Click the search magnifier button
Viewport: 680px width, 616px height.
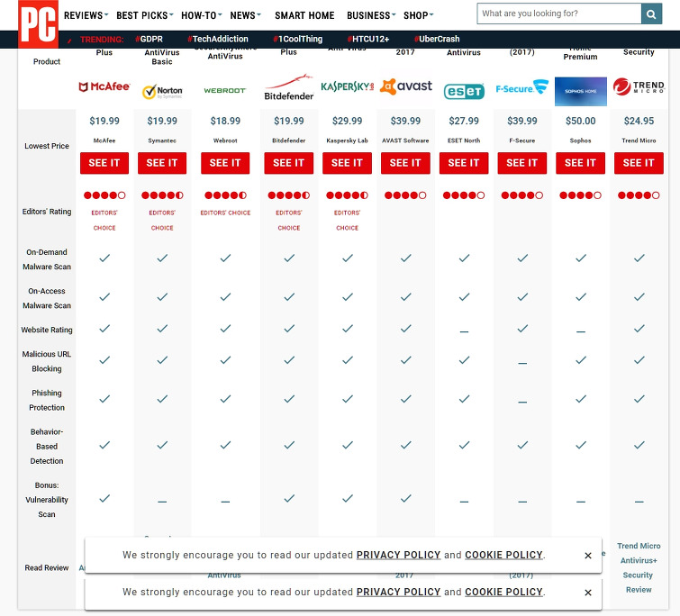coord(651,14)
